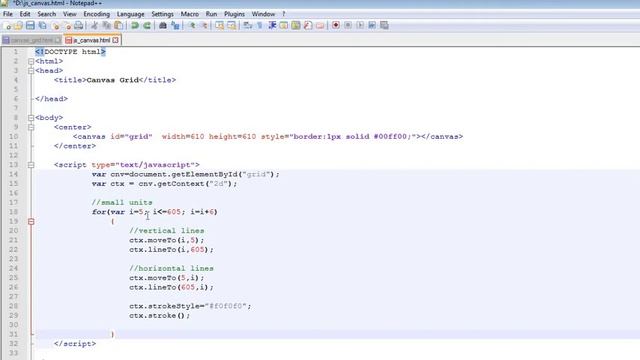Open the ? help menu
The height and width of the screenshot is (360, 640).
click(284, 14)
